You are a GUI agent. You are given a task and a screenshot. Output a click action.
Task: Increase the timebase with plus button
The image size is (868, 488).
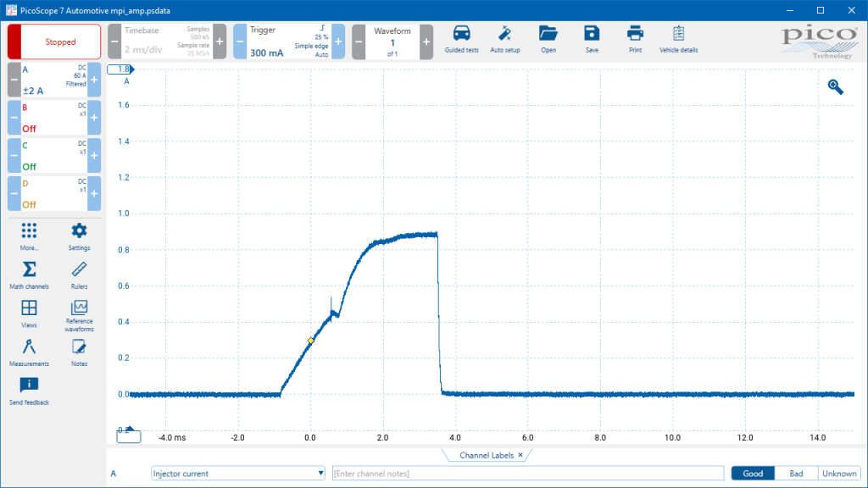tap(220, 42)
